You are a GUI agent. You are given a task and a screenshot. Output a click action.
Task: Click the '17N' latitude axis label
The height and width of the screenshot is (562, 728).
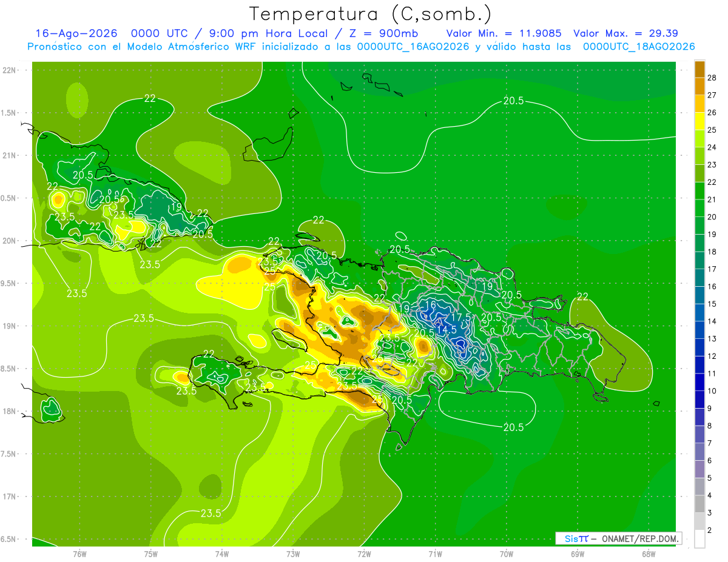(x=9, y=497)
